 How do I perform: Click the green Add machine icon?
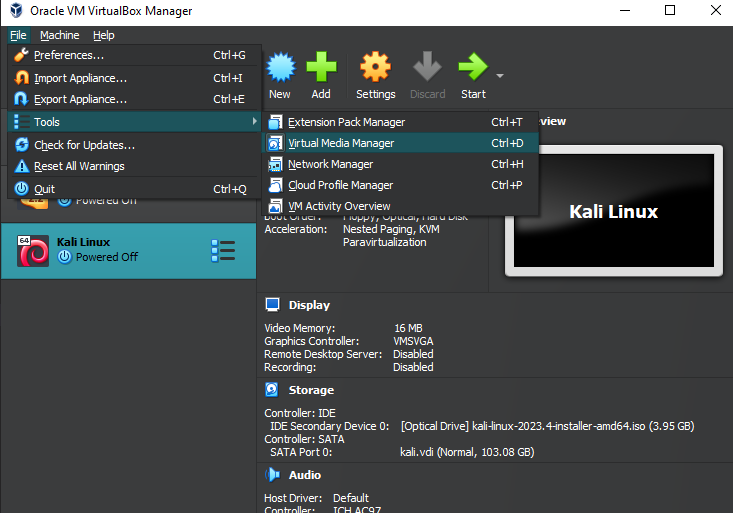point(321,68)
